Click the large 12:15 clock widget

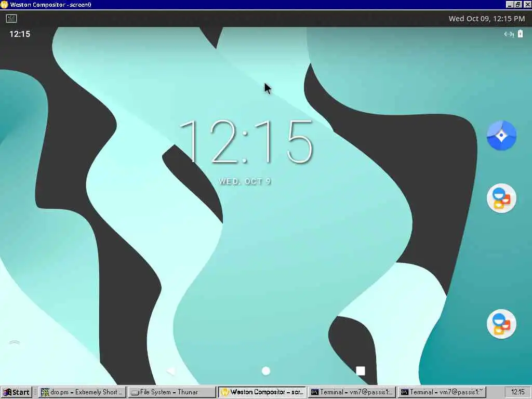(x=246, y=141)
